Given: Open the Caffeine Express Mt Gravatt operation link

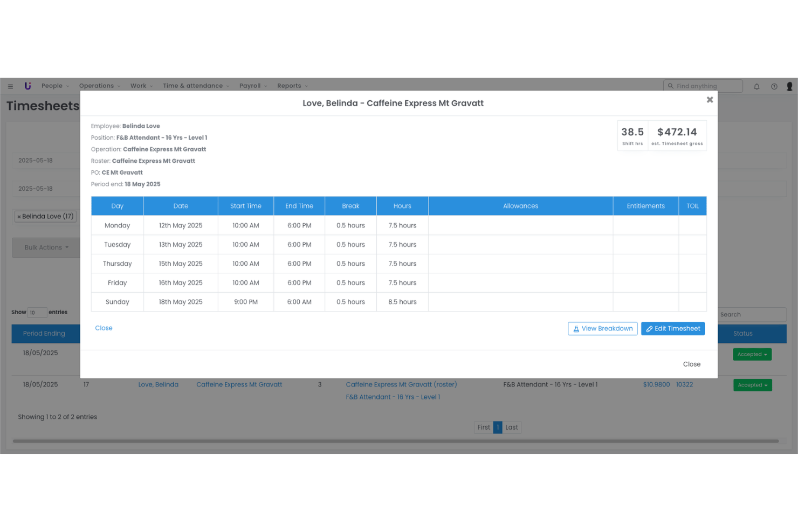Looking at the screenshot, I should pyautogui.click(x=239, y=385).
